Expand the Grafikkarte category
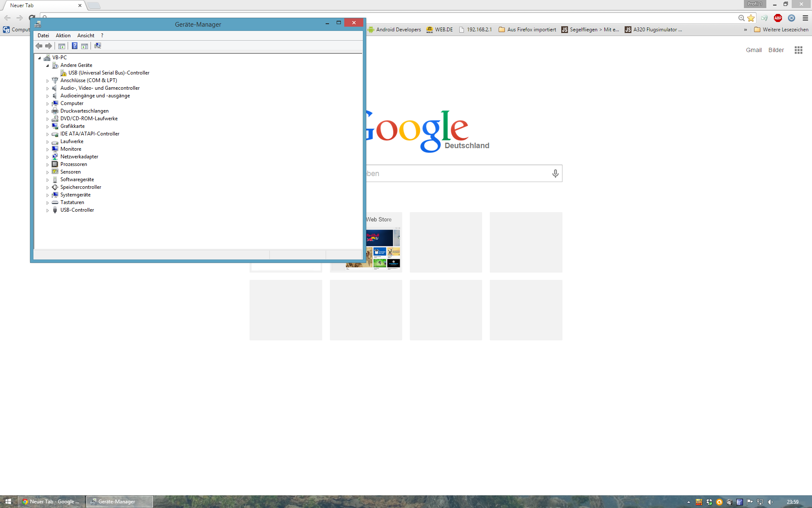 coord(47,127)
